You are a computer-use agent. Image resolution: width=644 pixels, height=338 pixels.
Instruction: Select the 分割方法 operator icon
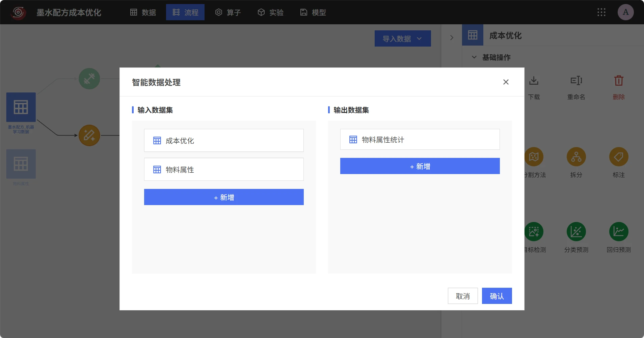coord(534,157)
